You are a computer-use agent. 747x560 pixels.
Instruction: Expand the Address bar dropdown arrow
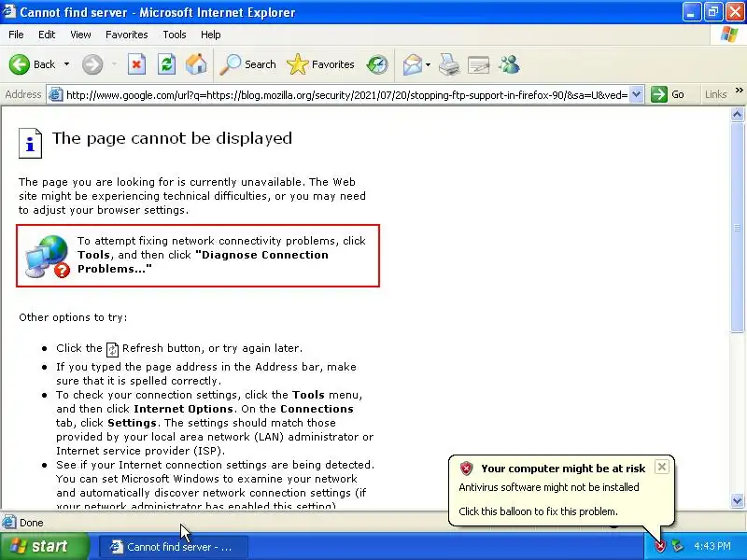click(x=637, y=94)
